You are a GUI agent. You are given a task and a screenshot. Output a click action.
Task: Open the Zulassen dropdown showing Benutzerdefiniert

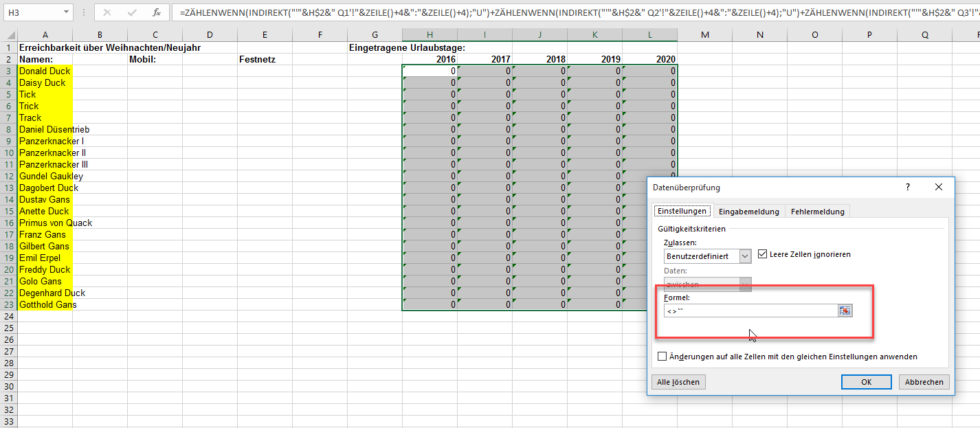coord(745,256)
